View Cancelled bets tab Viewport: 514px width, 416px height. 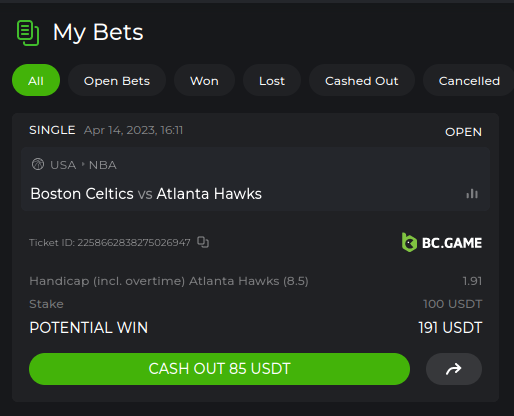[x=469, y=80]
